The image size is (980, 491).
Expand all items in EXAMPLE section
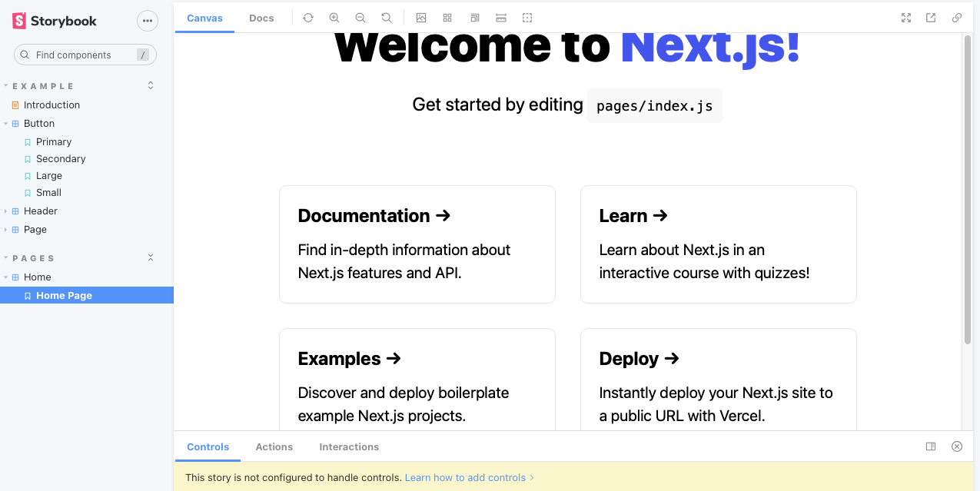tap(151, 85)
